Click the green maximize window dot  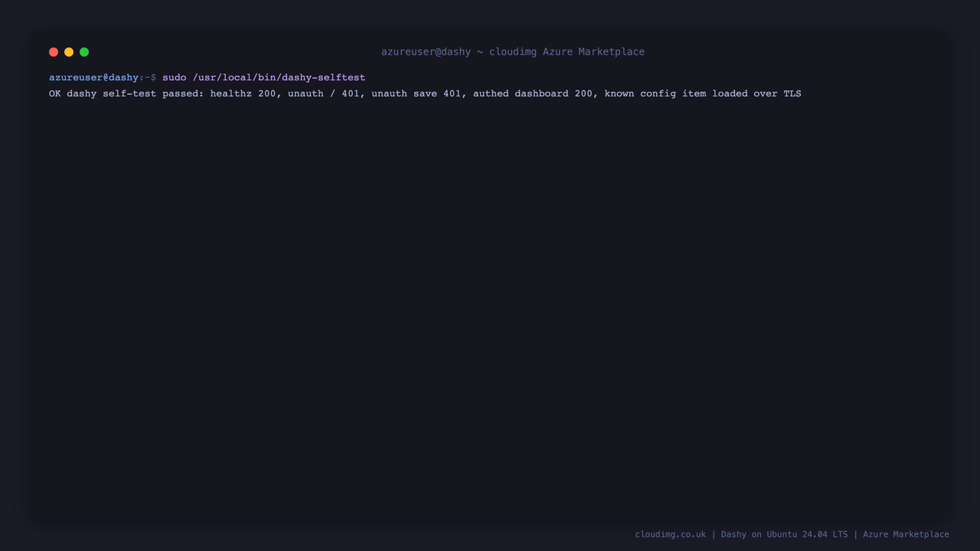point(84,52)
